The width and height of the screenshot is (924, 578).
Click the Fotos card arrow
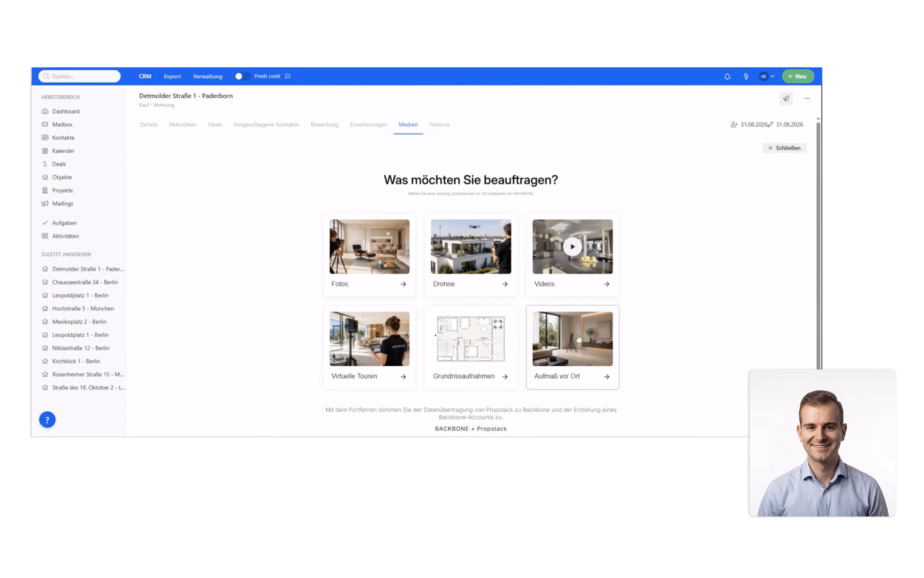(x=403, y=284)
